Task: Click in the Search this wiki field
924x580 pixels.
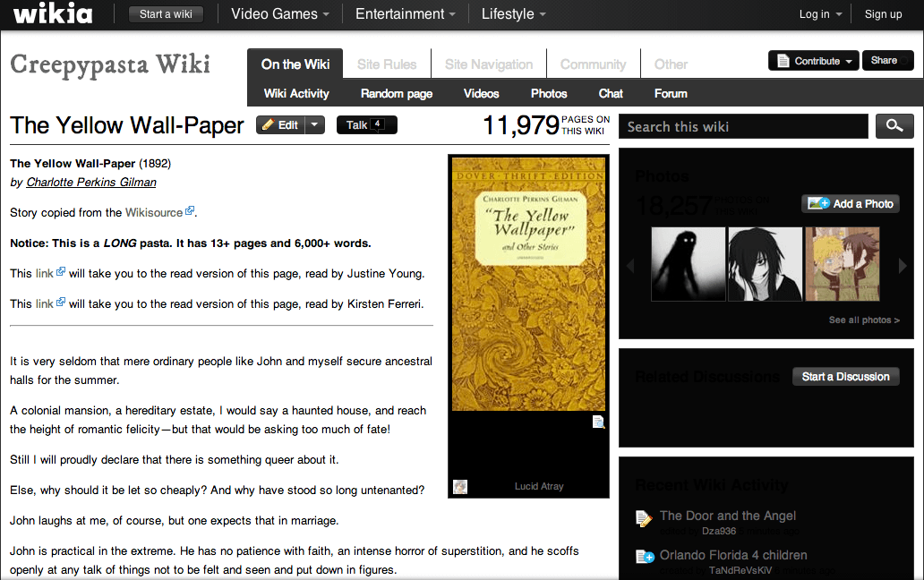Action: coord(743,126)
